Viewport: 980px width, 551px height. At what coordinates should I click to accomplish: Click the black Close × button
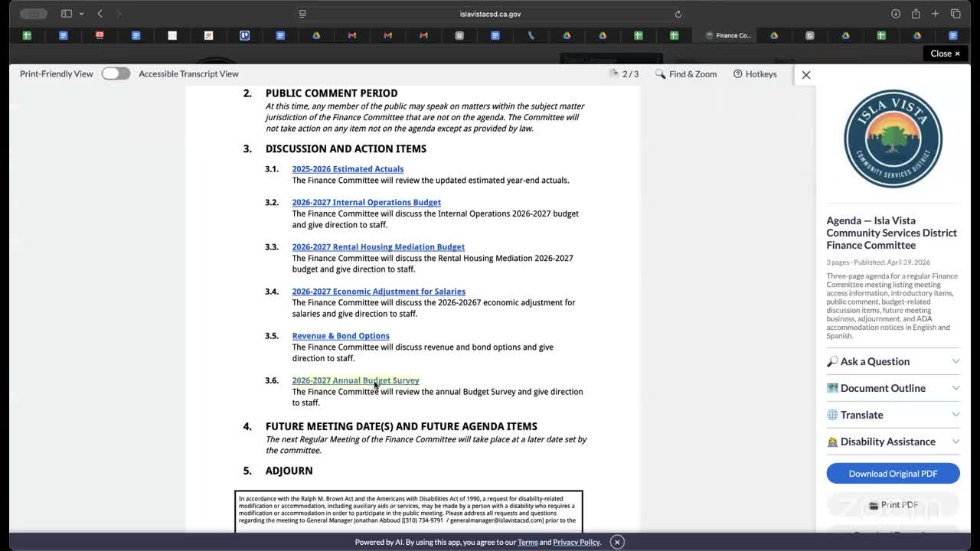tap(945, 54)
